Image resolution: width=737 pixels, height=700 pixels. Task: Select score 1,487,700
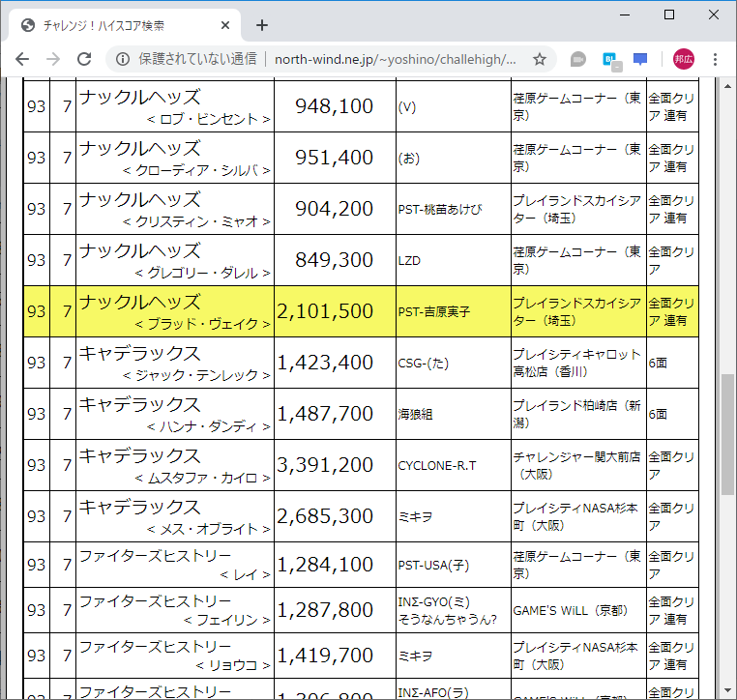325,414
